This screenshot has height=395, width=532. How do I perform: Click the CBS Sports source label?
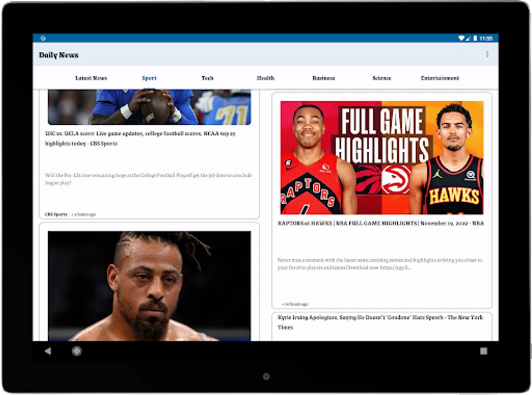[56, 215]
